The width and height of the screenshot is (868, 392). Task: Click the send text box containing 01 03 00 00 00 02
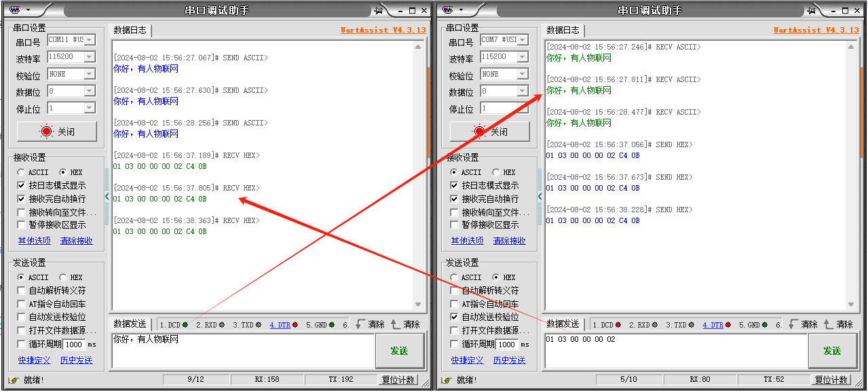pyautogui.click(x=675, y=350)
